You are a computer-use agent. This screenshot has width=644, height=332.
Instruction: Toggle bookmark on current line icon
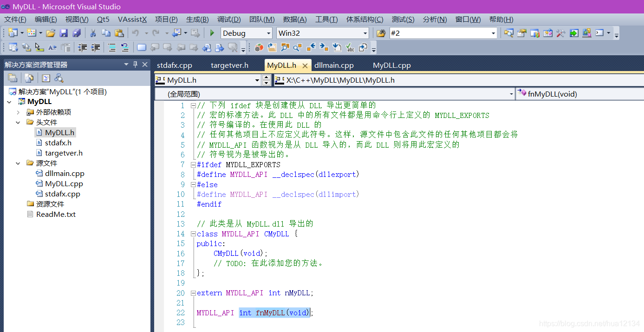tap(142, 47)
